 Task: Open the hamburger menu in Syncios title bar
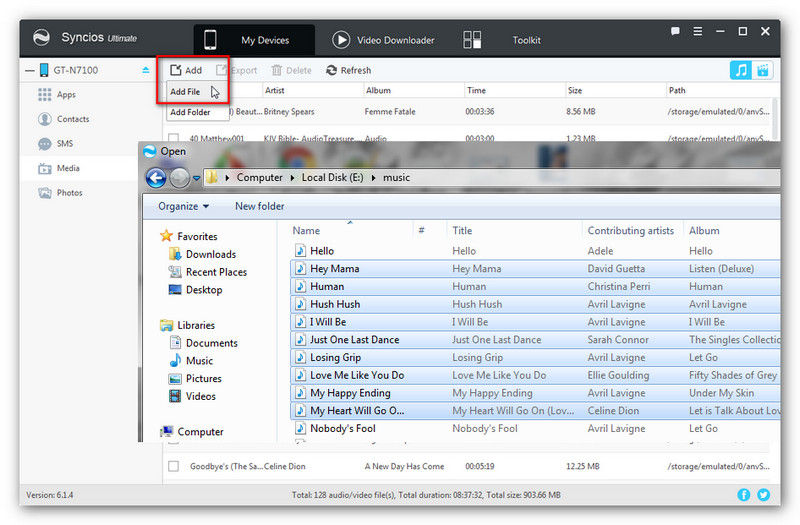[x=697, y=31]
